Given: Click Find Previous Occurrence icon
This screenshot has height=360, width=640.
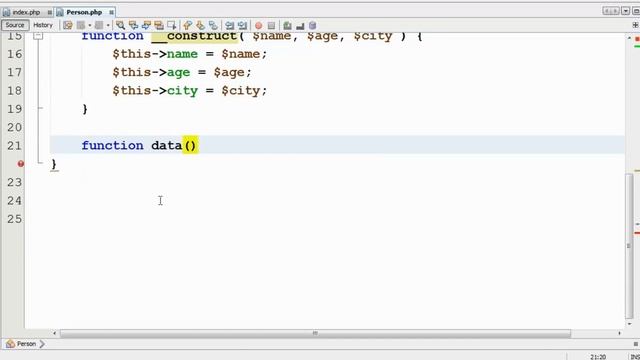Looking at the screenshot, I should pos(133,25).
